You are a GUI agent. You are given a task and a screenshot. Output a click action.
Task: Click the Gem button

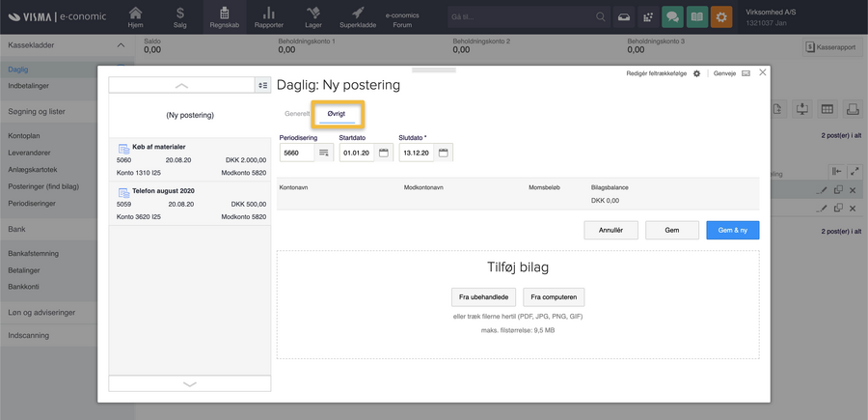pos(672,230)
